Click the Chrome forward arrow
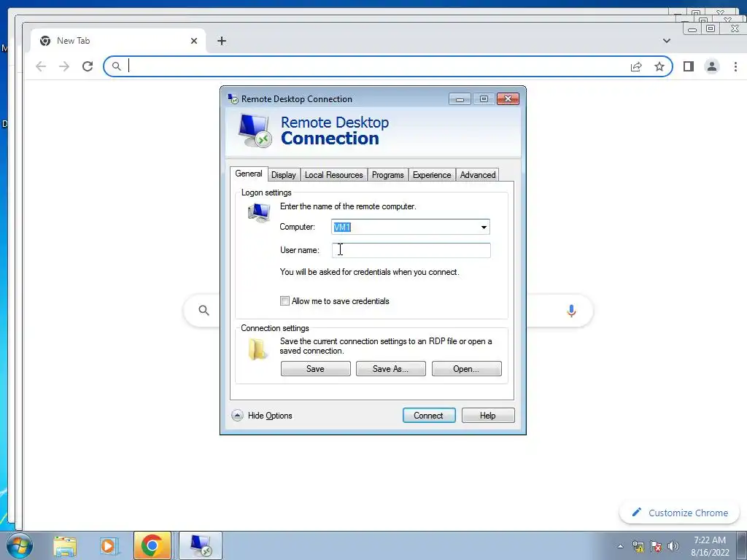Viewport: 747px width, 560px height. pos(64,66)
